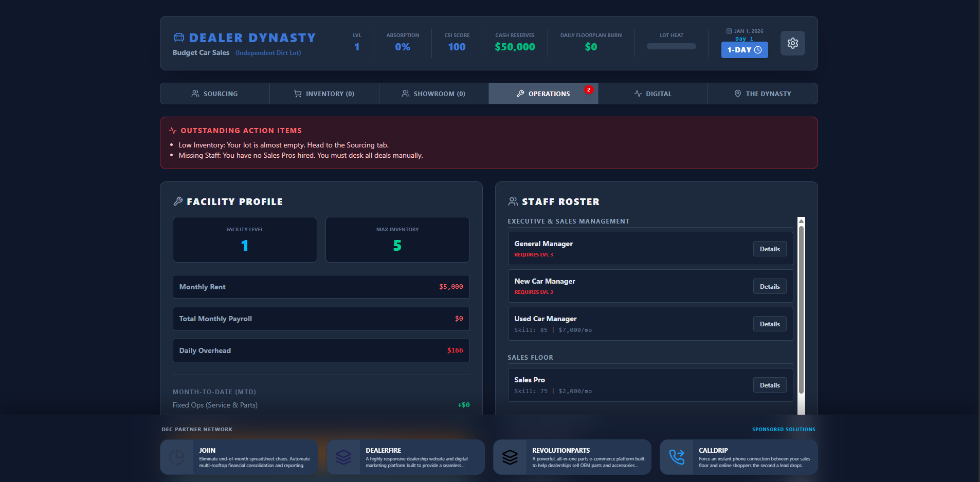Click the Daily Overhead row
Screen dimensions: 980x482
pyautogui.click(x=321, y=350)
